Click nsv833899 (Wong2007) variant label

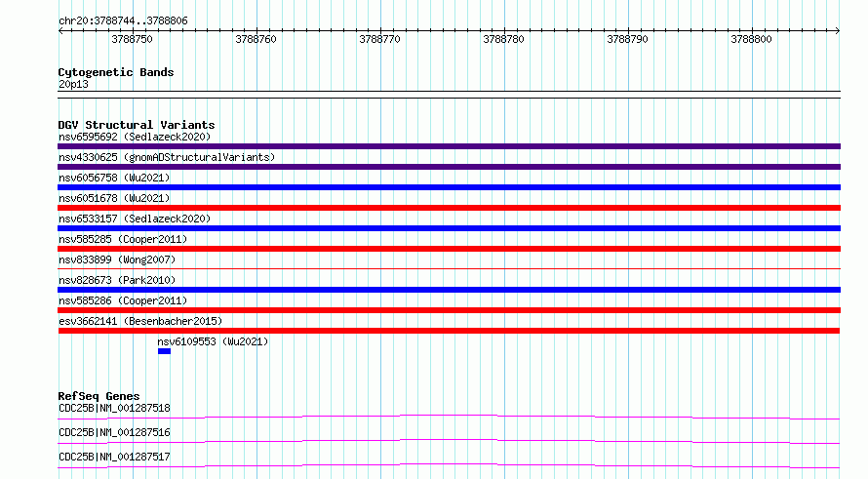point(117,259)
